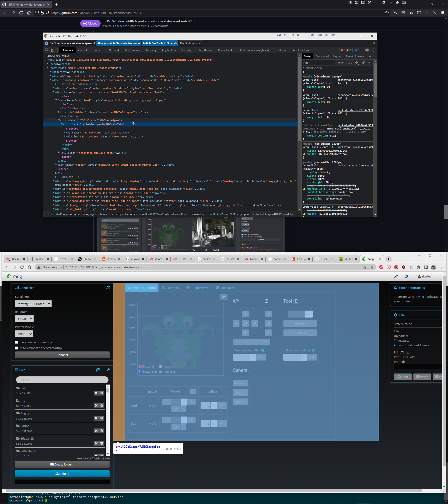Open the temperature graph settings wrench
448x504 pixels.
click(x=223, y=297)
